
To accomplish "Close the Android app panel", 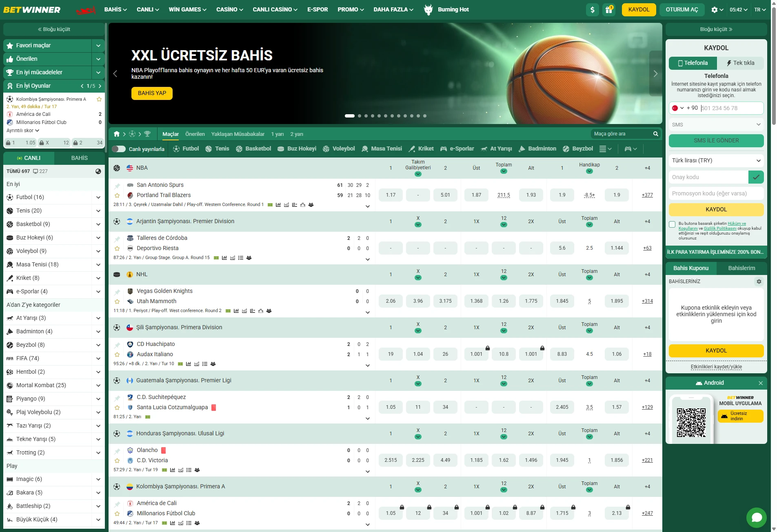I will (x=761, y=383).
